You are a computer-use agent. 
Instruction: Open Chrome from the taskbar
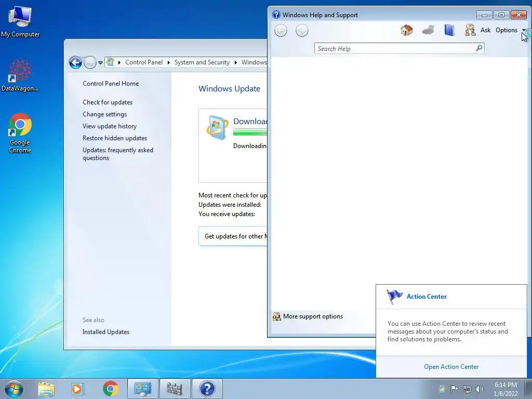(x=110, y=389)
